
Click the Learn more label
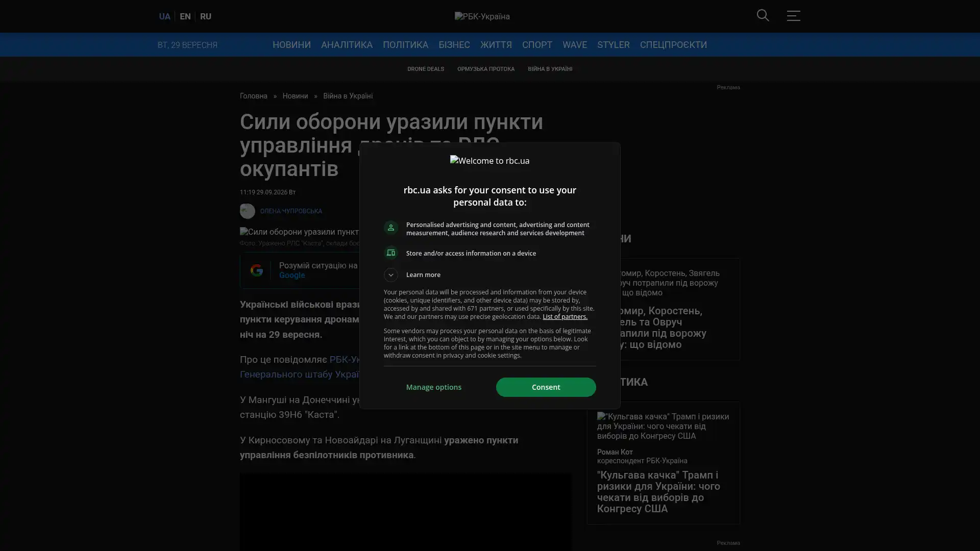point(423,275)
